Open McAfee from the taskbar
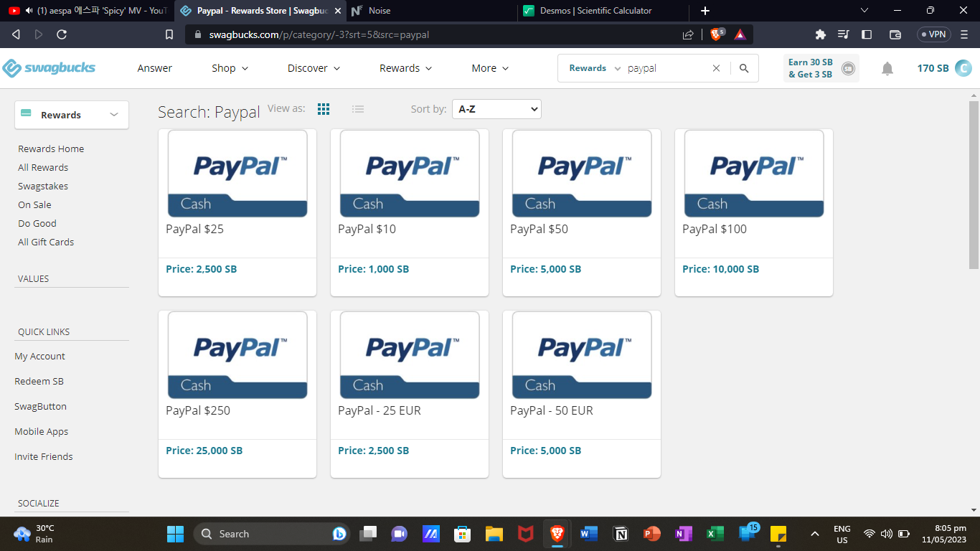This screenshot has width=980, height=551. point(525,534)
